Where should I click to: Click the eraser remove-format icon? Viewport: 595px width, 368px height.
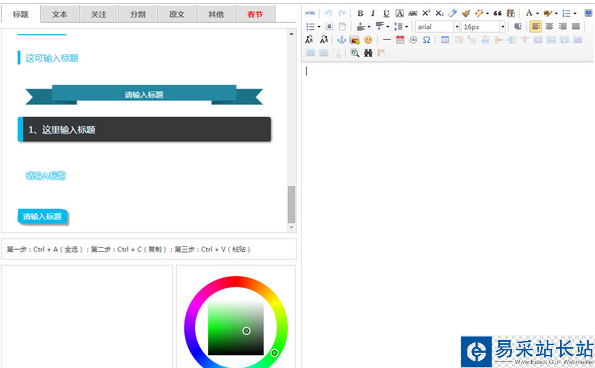pos(452,13)
